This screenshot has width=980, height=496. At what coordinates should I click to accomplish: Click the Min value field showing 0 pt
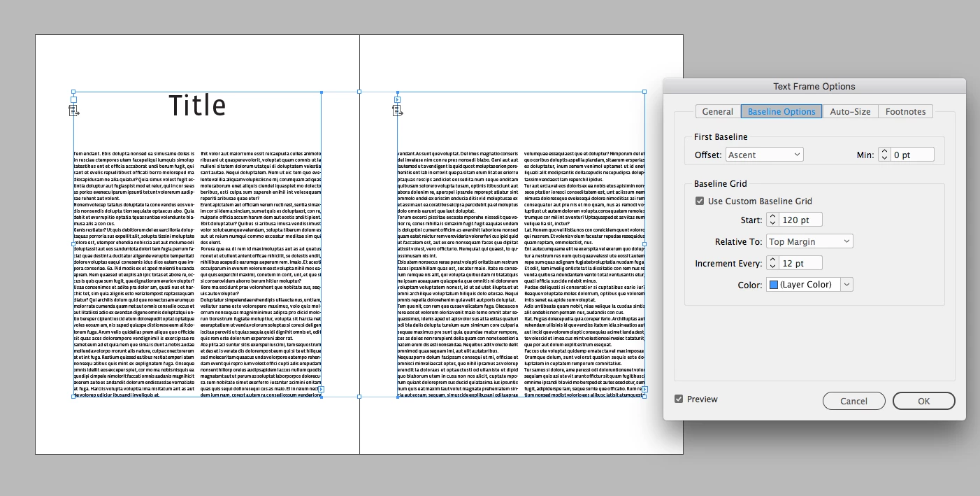[x=913, y=155]
